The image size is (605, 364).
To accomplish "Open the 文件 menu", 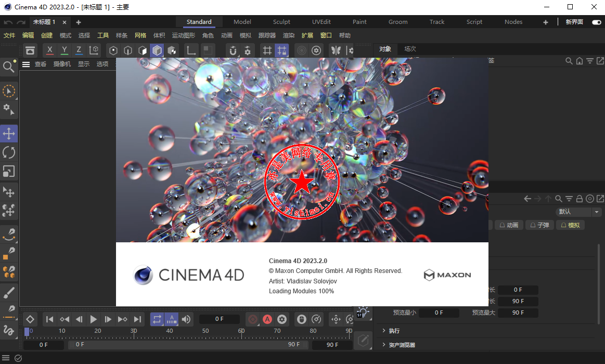I will click(x=9, y=35).
